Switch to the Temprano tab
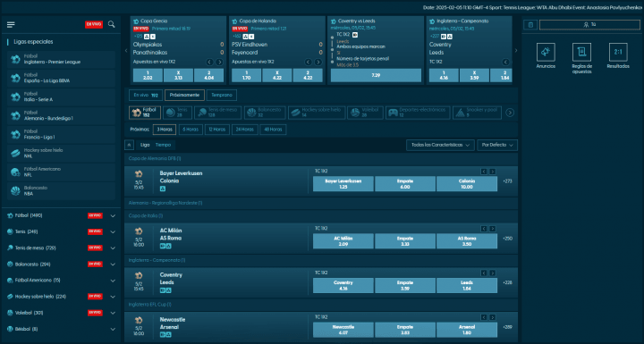 click(x=222, y=96)
